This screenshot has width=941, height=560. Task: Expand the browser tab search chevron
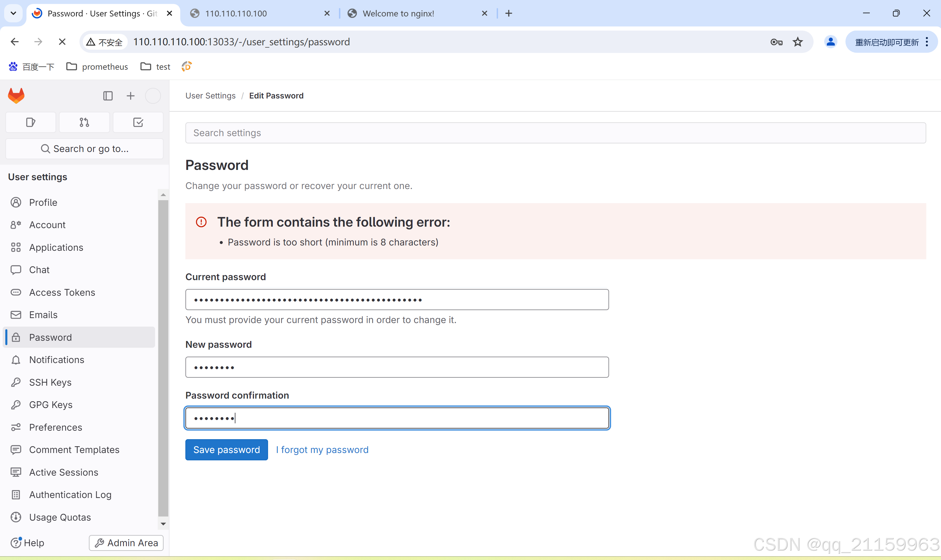[13, 13]
